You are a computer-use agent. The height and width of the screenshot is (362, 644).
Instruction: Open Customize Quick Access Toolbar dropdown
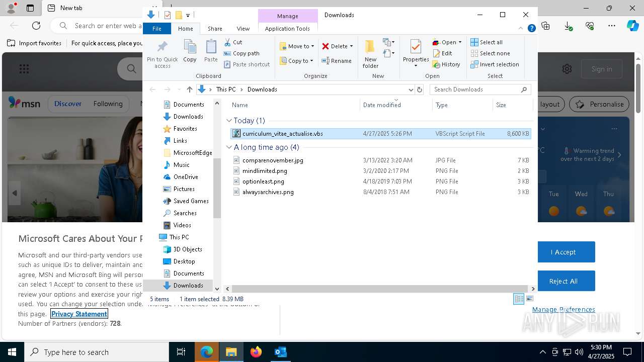(188, 15)
